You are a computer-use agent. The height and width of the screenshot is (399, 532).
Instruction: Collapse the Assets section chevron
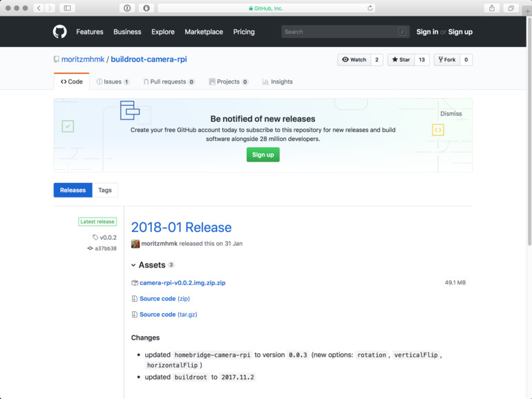tap(133, 265)
